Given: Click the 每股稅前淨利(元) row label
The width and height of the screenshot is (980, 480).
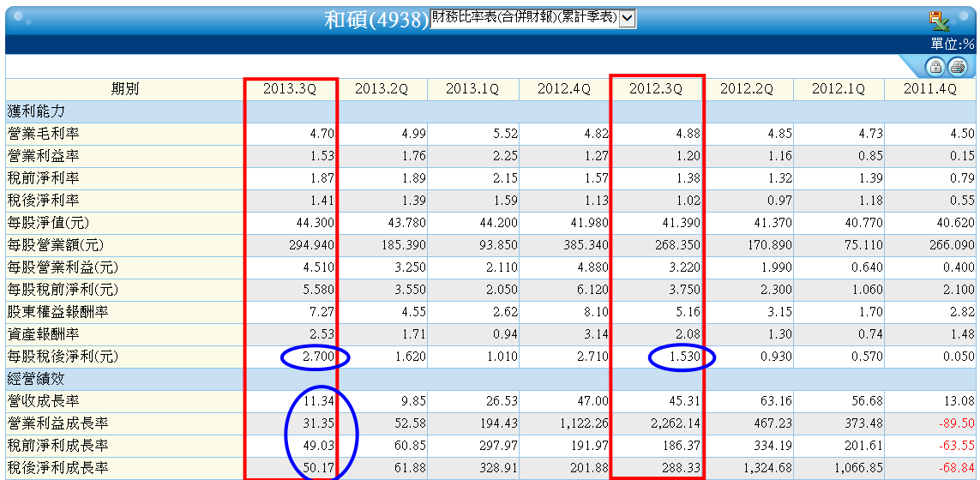Looking at the screenshot, I should (63, 290).
